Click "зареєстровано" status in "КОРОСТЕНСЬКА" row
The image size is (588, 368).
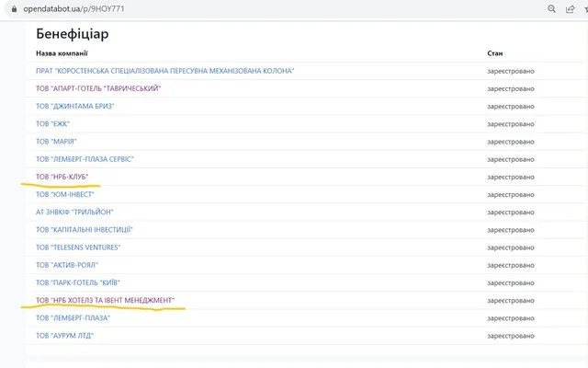tap(511, 71)
